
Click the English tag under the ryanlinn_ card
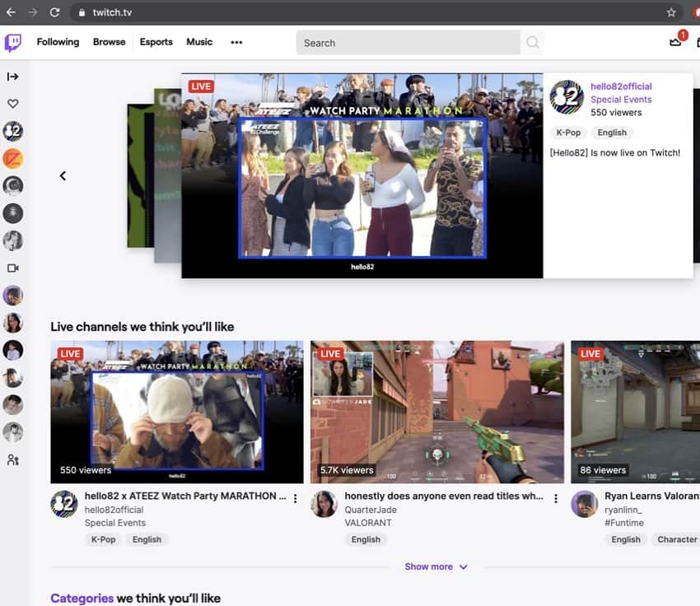[625, 539]
